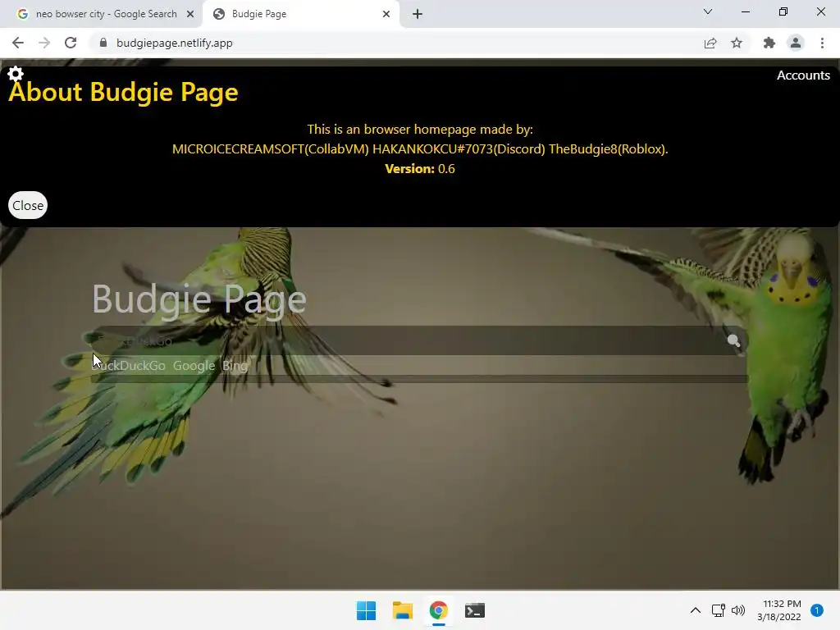Click the large Budgie Page title
Viewport: 840px width, 630px height.
(x=199, y=299)
